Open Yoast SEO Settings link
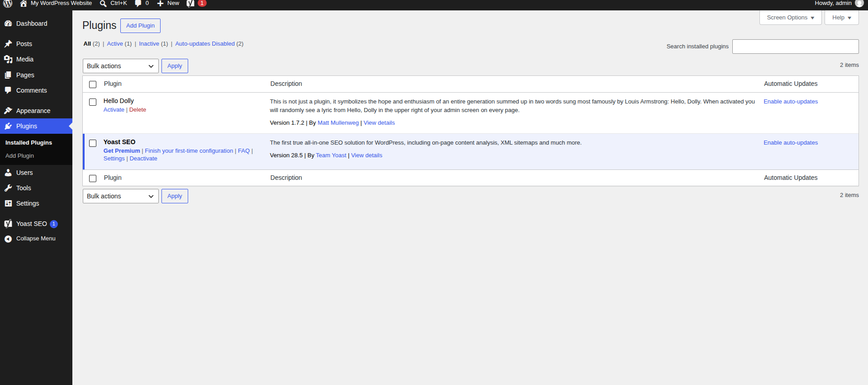Screen dimensions: 868x385 (x=114, y=159)
